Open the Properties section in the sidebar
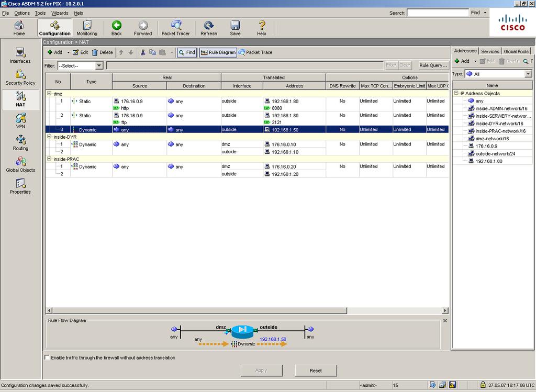536x392 pixels. click(20, 187)
